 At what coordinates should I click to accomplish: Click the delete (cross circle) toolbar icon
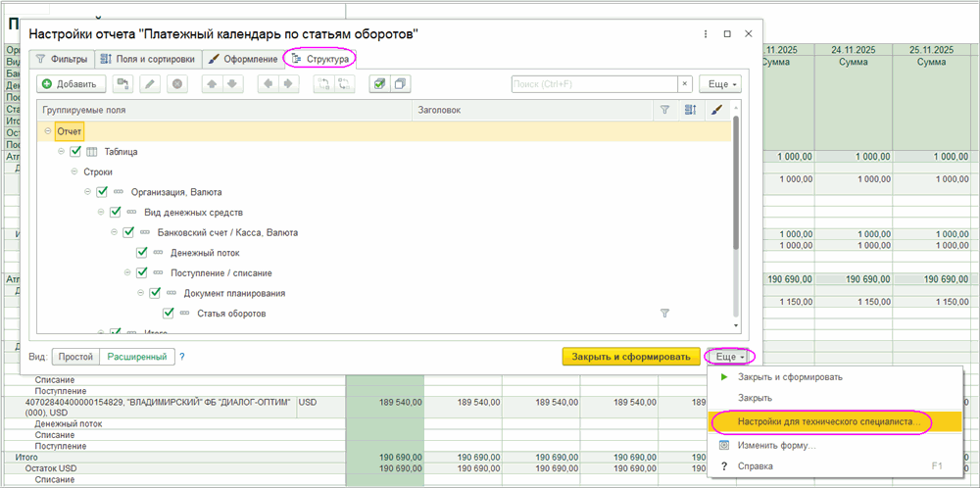(x=177, y=84)
